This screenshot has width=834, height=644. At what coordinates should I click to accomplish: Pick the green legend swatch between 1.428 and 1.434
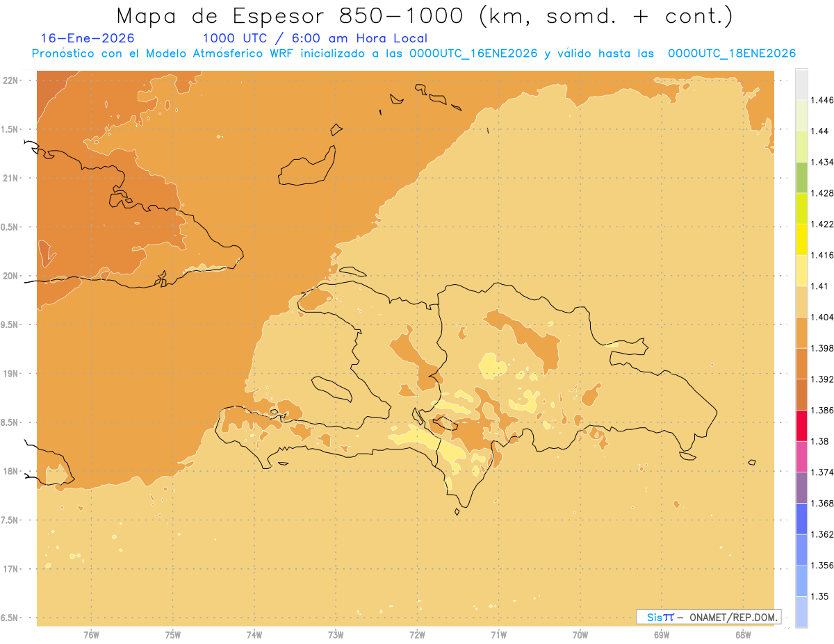click(x=801, y=177)
